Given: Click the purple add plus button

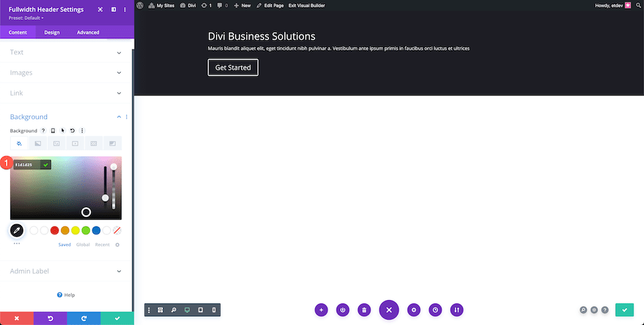Looking at the screenshot, I should pyautogui.click(x=321, y=310).
